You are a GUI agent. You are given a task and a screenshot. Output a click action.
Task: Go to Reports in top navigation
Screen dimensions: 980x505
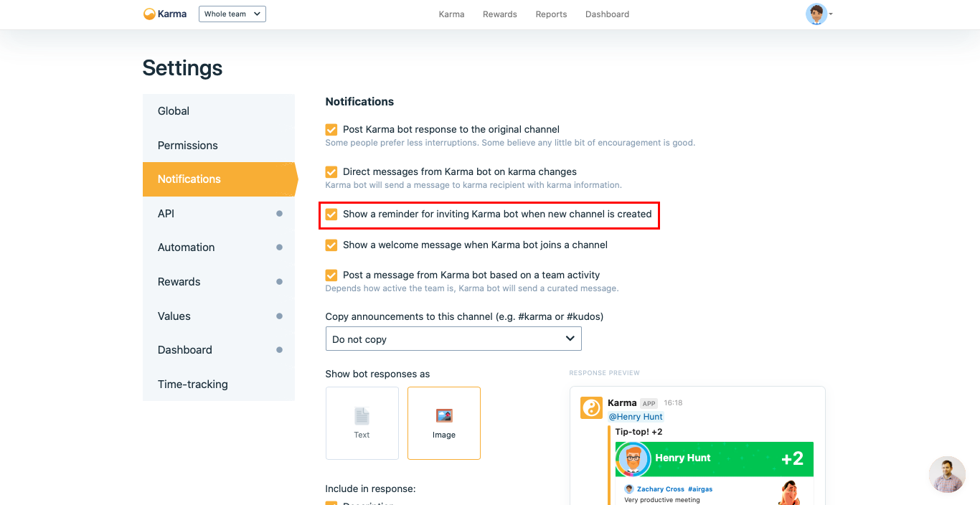[551, 14]
